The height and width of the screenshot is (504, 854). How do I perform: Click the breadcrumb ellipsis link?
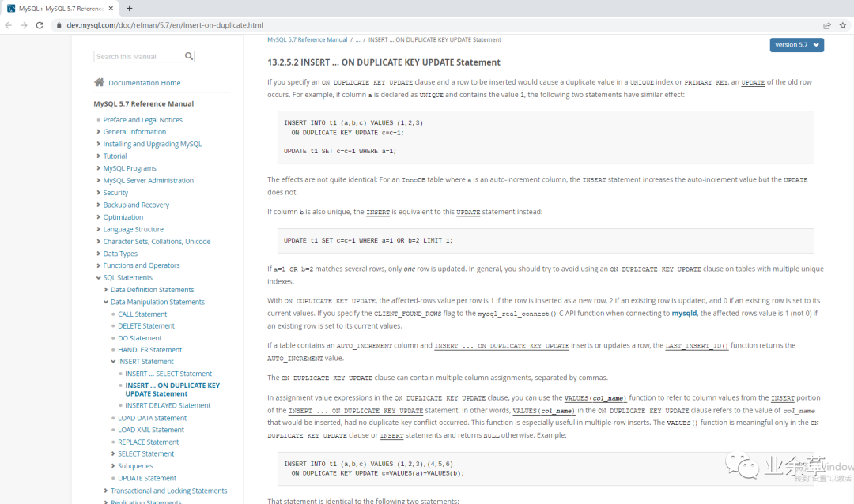(358, 39)
